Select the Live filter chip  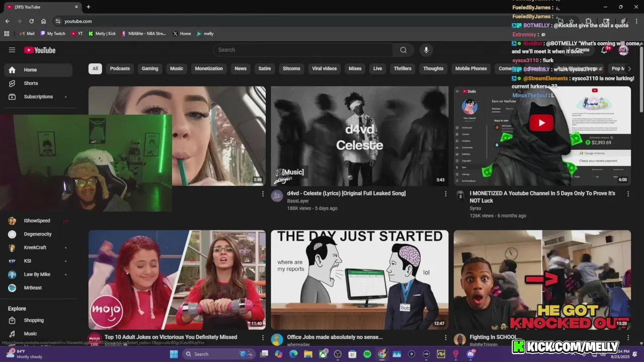coord(378,68)
